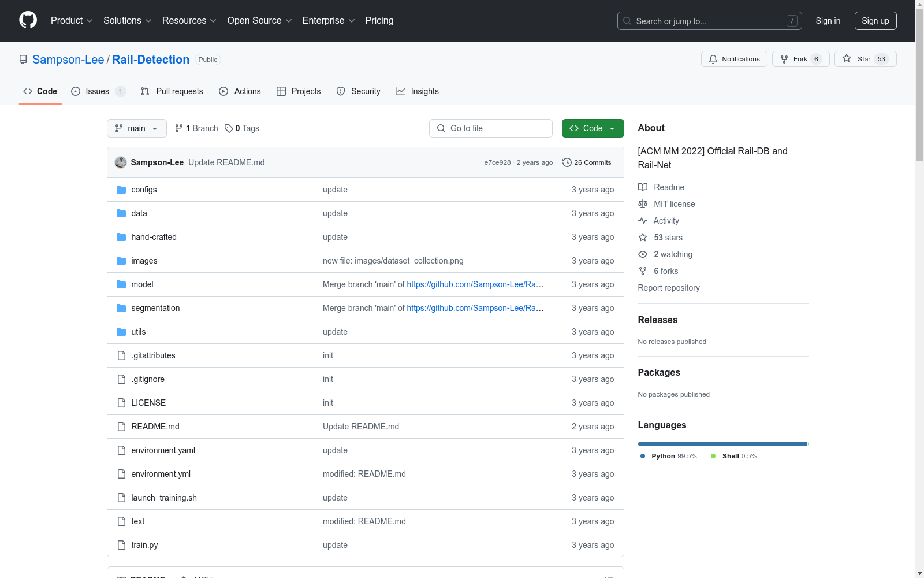
Task: Open the environment.yaml file
Action: coord(163,450)
